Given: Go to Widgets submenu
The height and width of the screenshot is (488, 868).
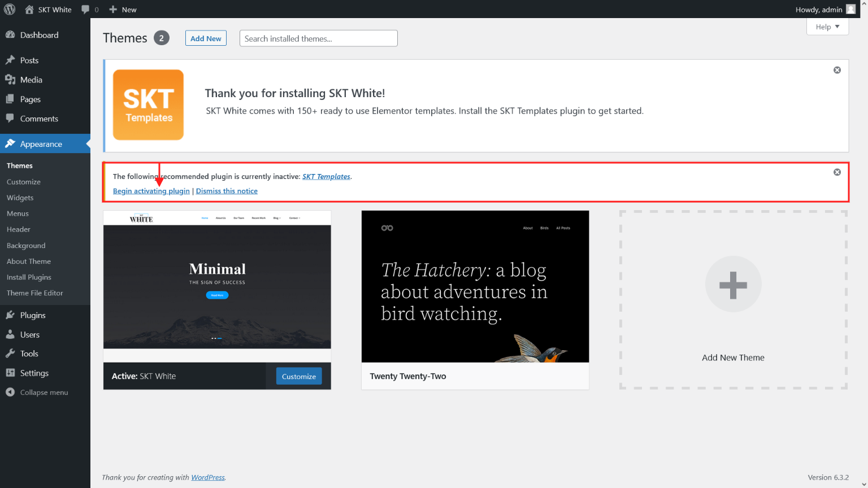Looking at the screenshot, I should pyautogui.click(x=20, y=198).
